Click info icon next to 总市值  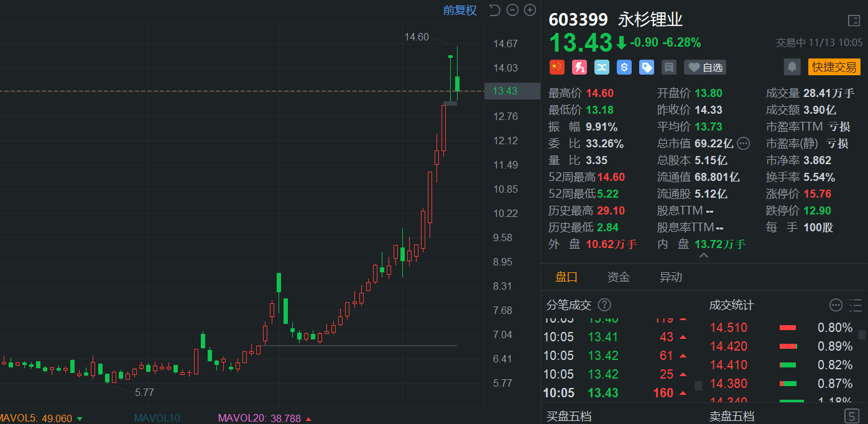[743, 144]
